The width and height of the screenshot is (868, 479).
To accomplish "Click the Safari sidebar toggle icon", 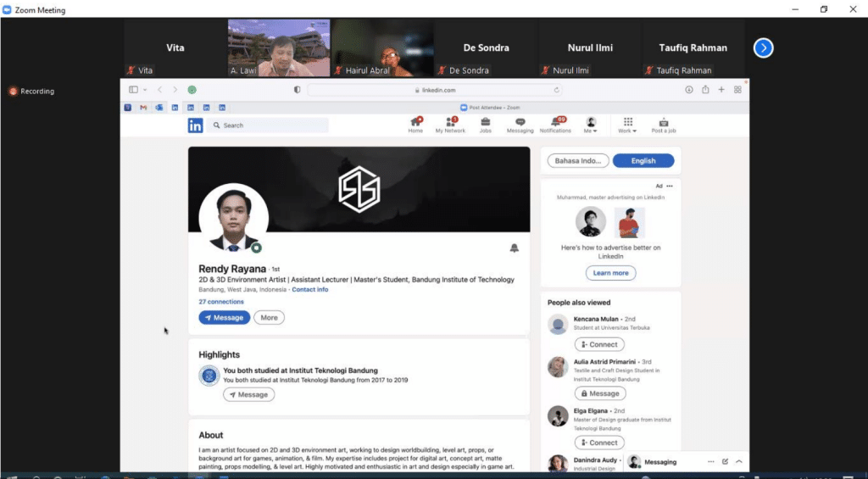I will pyautogui.click(x=133, y=90).
